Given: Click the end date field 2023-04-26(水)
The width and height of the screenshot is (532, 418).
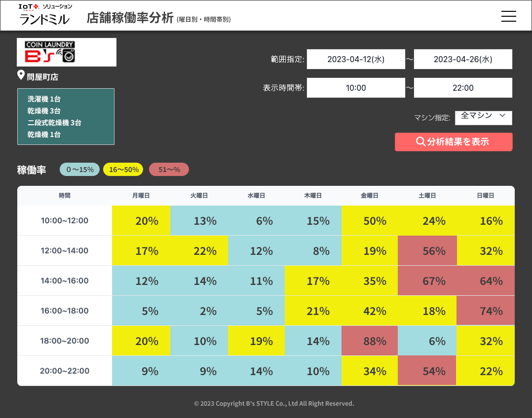Looking at the screenshot, I should pos(462,59).
